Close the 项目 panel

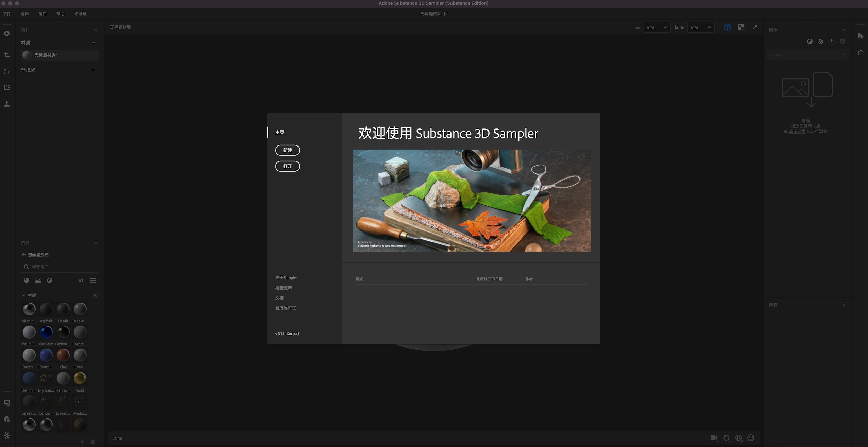coord(96,30)
